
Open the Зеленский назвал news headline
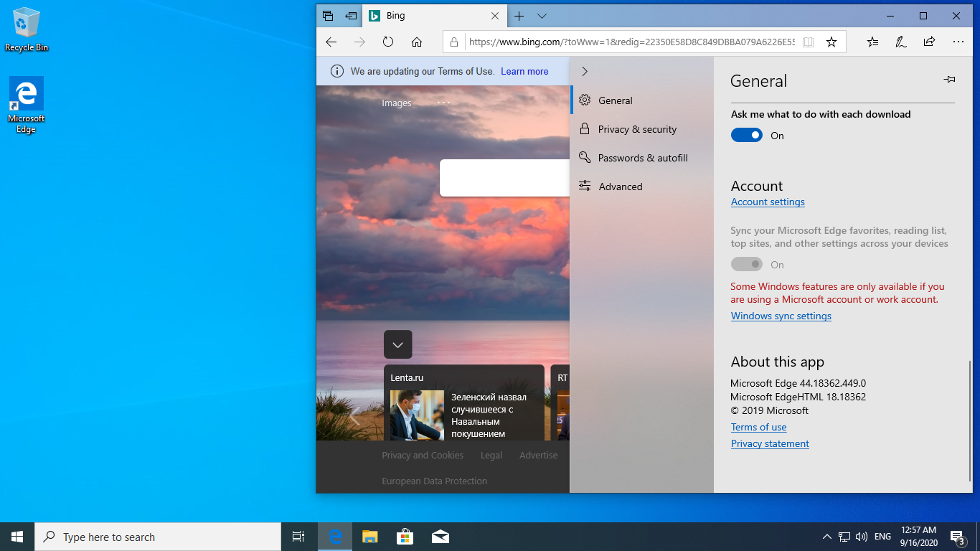pos(489,415)
